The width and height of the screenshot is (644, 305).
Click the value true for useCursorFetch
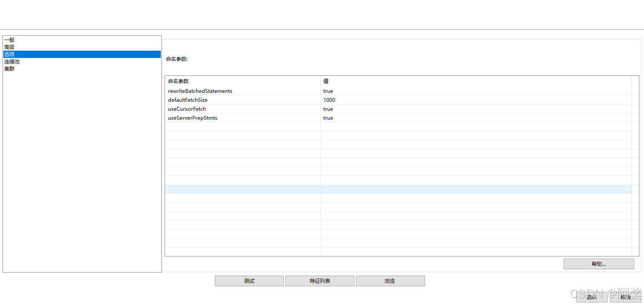[x=476, y=109]
